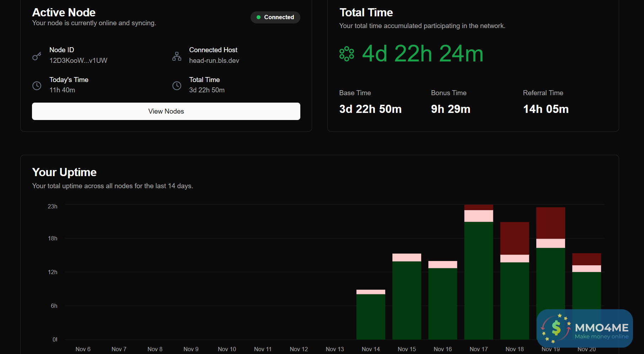Click Bonus Time value 9h 29m

click(451, 109)
